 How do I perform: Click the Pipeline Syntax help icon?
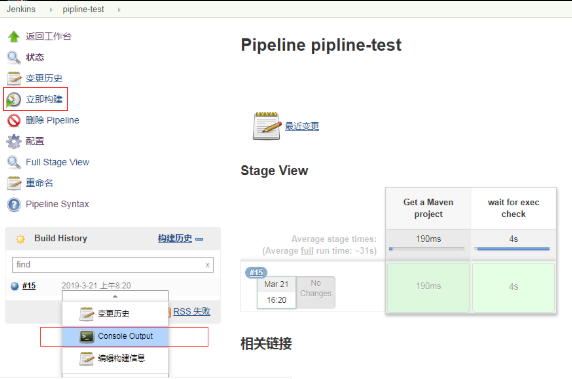click(x=14, y=204)
